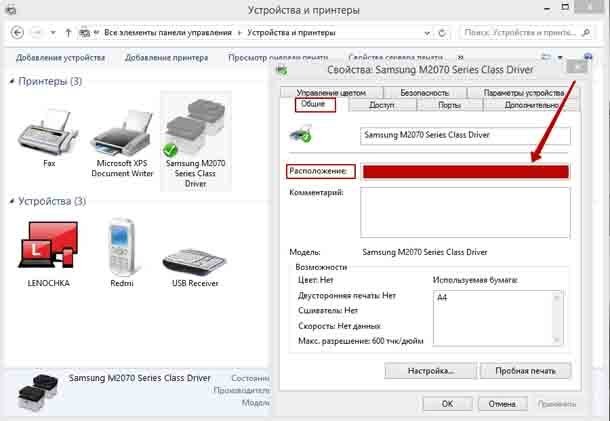Open recent locations dropdown arrow

[53, 33]
